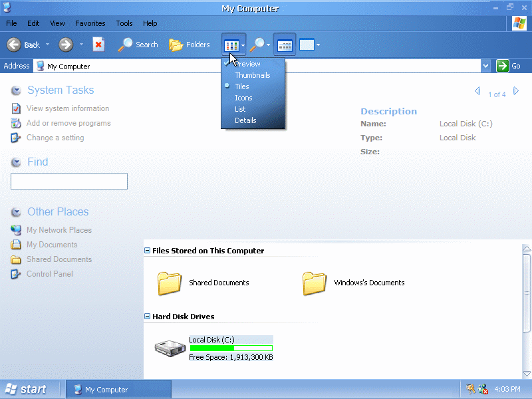Select the Local Disk (C:) drive icon
The image size is (532, 399).
click(170, 348)
